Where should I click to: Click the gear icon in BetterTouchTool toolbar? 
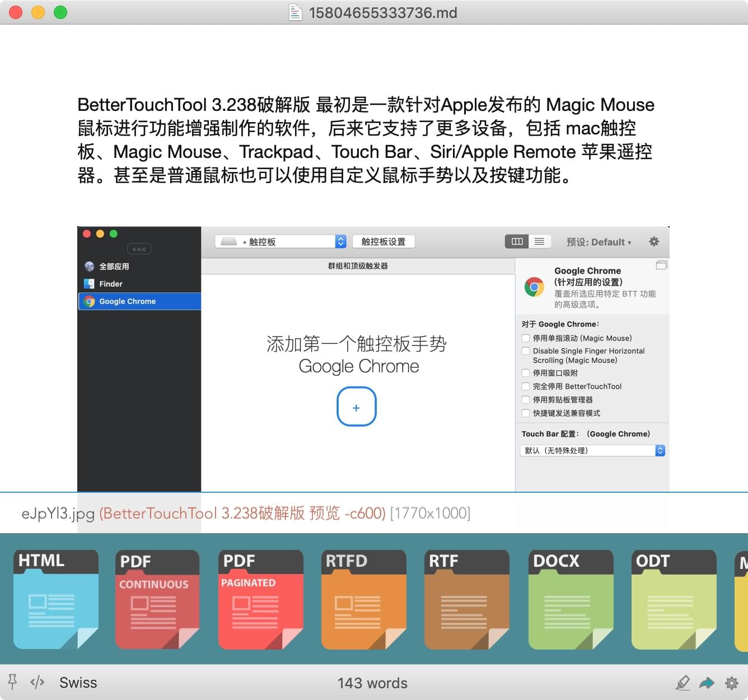pyautogui.click(x=654, y=241)
